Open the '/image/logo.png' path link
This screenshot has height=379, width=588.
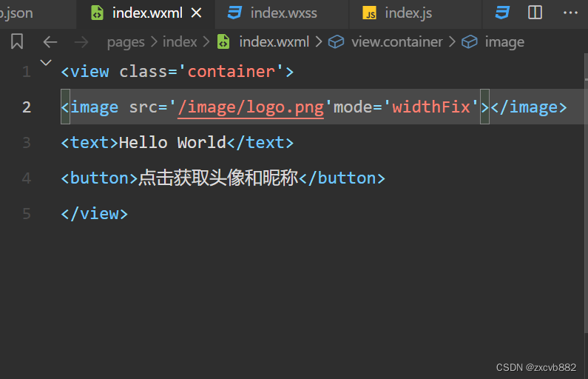(x=251, y=107)
